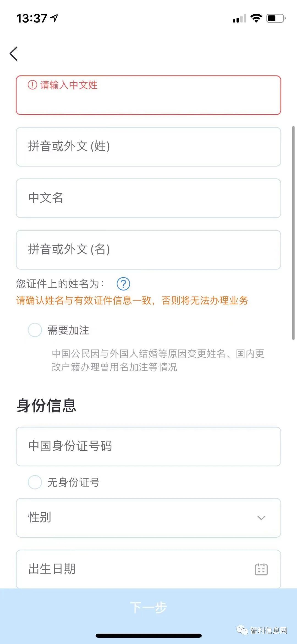Viewport: 297px width, 644px height.
Task: Select the 无身份证号 radio option
Action: (x=35, y=482)
